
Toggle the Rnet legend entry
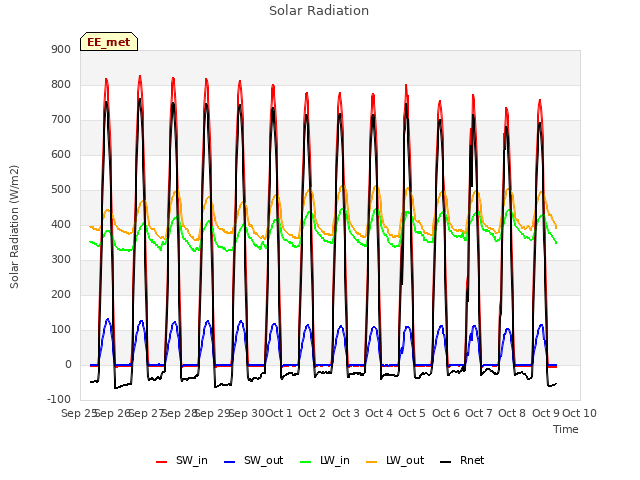click(x=462, y=460)
